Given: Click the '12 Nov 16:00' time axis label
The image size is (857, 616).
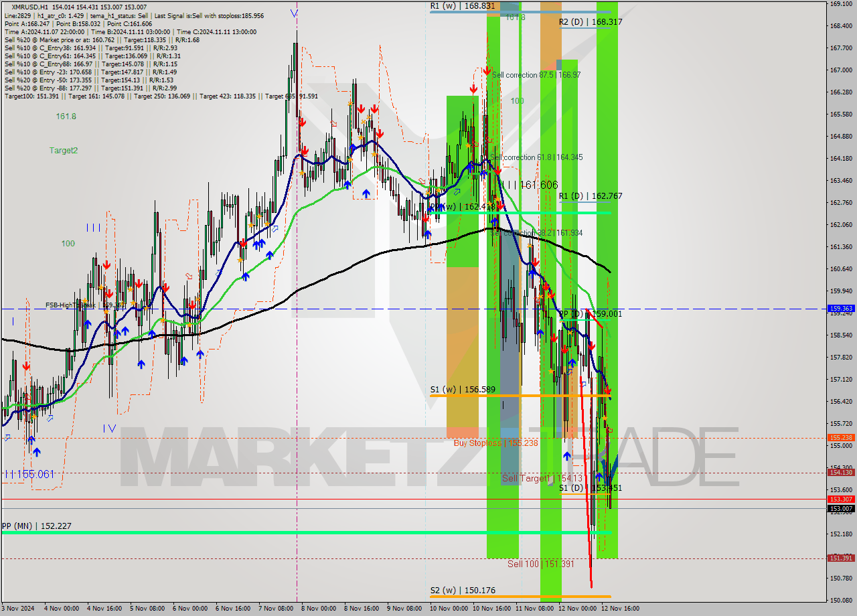Looking at the screenshot, I should coord(621,609).
